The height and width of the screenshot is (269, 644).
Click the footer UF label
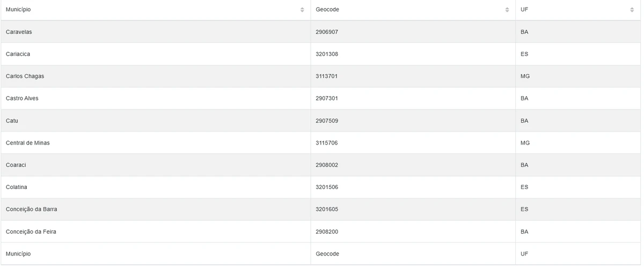tap(524, 254)
